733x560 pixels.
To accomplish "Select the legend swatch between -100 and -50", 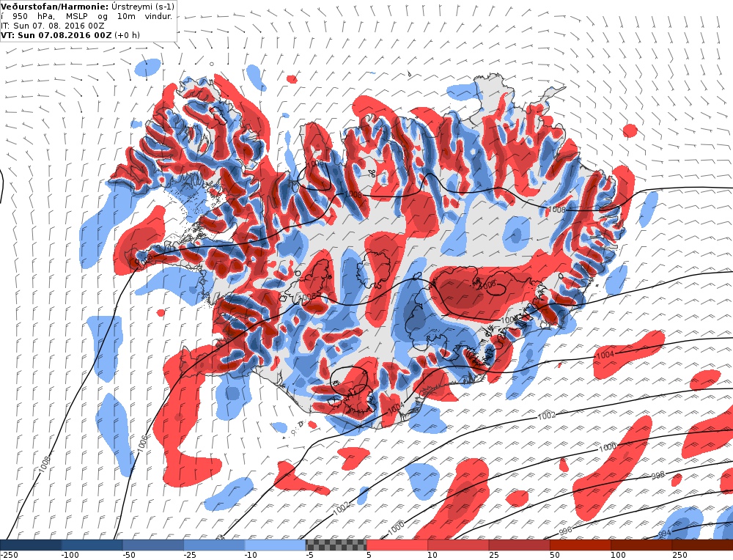I will click(x=92, y=545).
